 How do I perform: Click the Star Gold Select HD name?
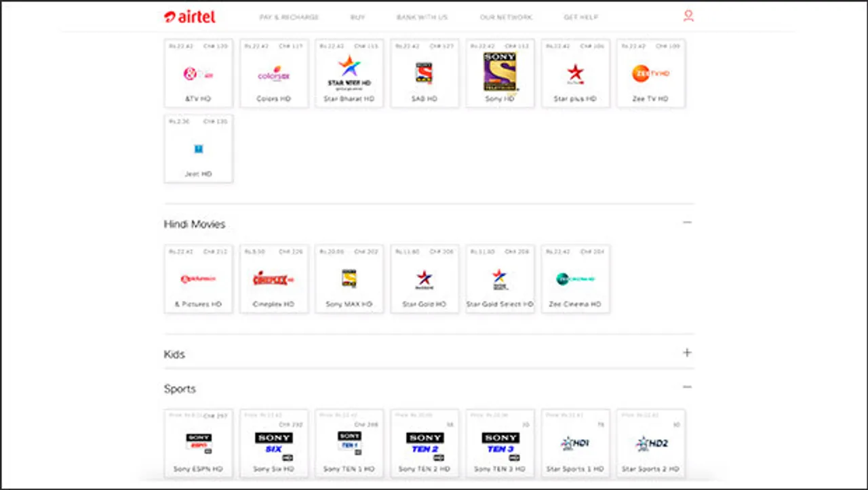500,304
